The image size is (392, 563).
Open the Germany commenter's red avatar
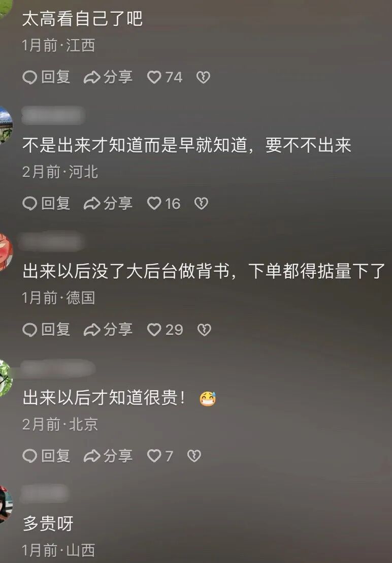pyautogui.click(x=6, y=252)
